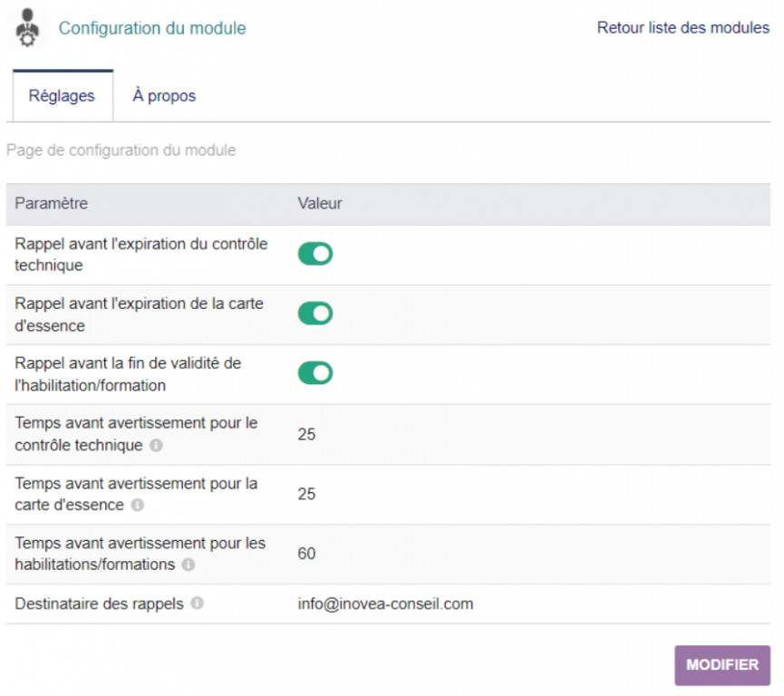Image resolution: width=784 pixels, height=696 pixels.
Task: Open the Réglages tab
Action: (x=62, y=96)
